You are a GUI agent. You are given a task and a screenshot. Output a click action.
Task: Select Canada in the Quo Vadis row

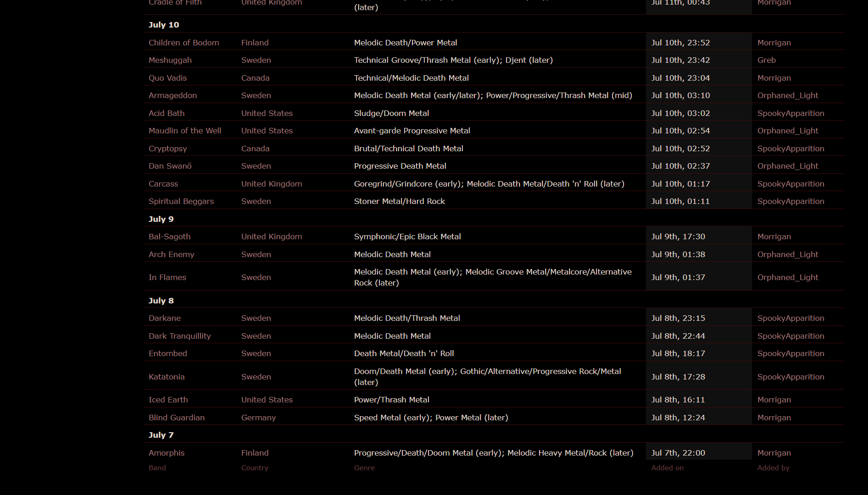[x=256, y=78]
